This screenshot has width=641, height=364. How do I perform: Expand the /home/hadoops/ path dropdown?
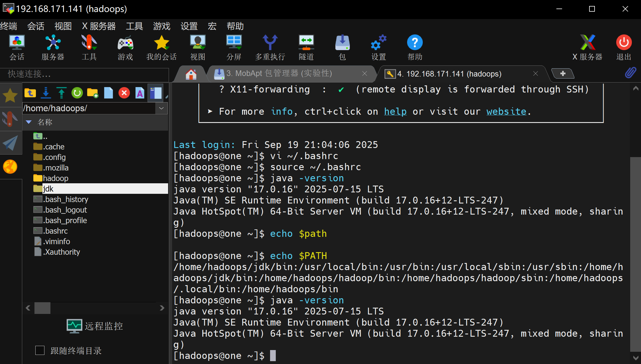(161, 108)
